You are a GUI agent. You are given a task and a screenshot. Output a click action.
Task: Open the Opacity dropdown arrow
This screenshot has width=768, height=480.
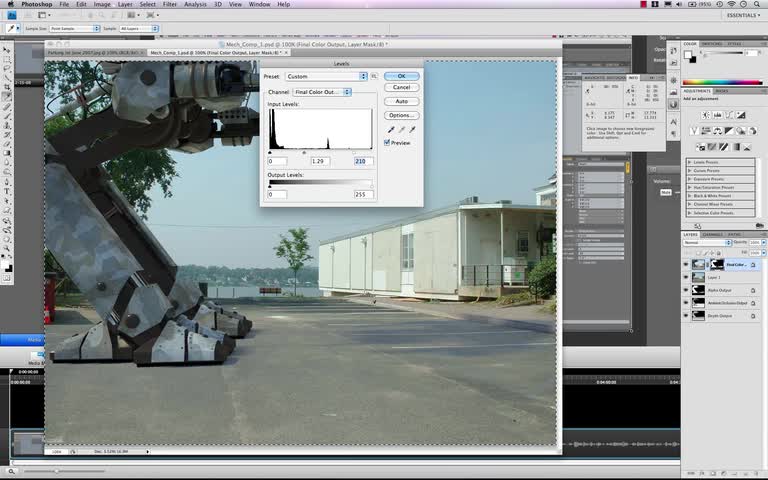click(764, 243)
